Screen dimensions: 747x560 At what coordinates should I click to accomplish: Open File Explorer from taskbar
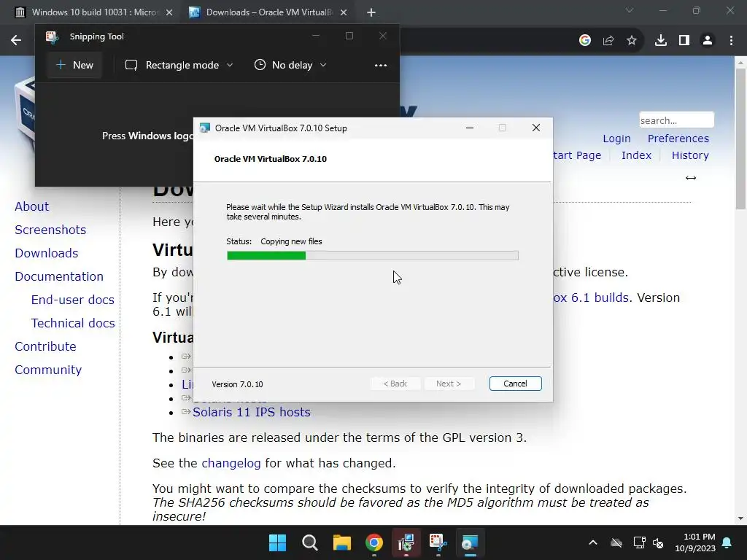pyautogui.click(x=341, y=542)
